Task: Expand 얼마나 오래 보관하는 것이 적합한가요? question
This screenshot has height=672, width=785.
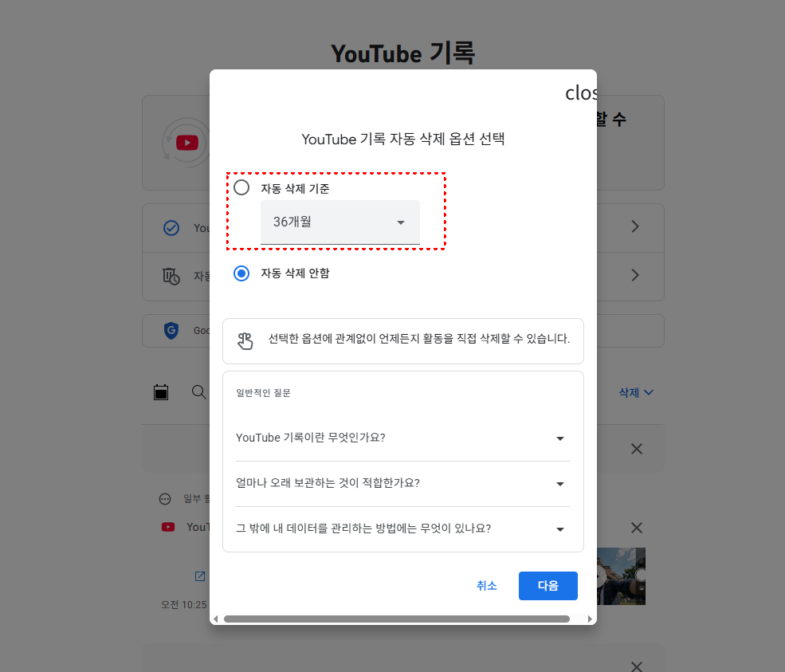Action: click(x=403, y=484)
